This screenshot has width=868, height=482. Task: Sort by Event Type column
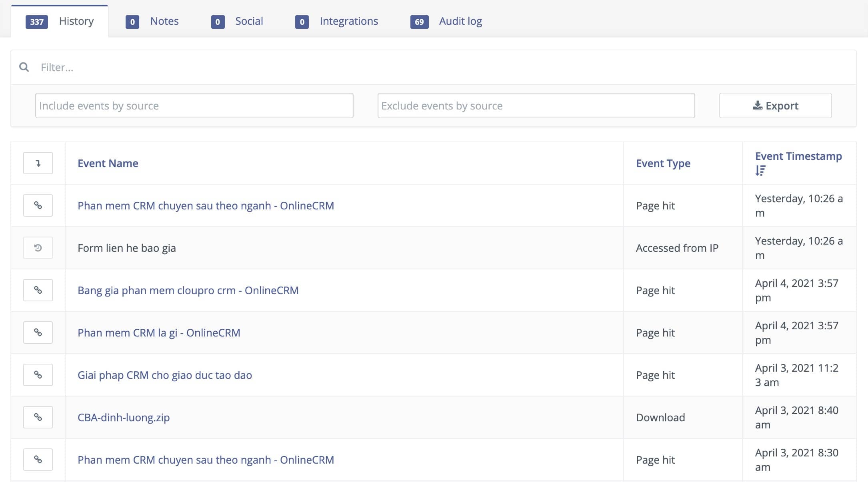tap(663, 163)
